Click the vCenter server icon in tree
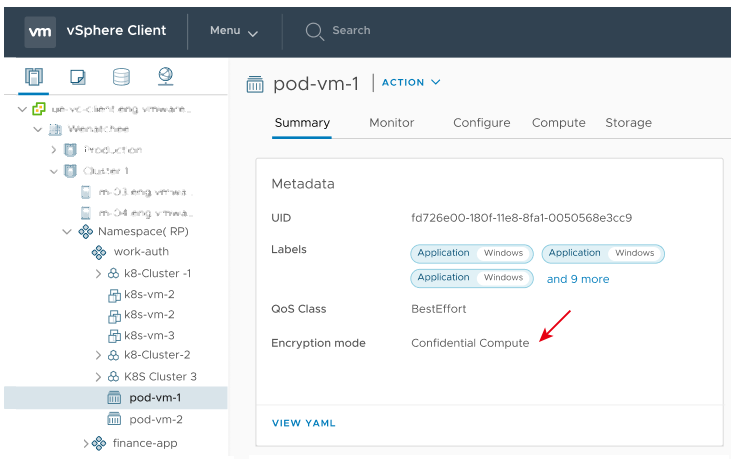736x459 pixels. pos(39,109)
